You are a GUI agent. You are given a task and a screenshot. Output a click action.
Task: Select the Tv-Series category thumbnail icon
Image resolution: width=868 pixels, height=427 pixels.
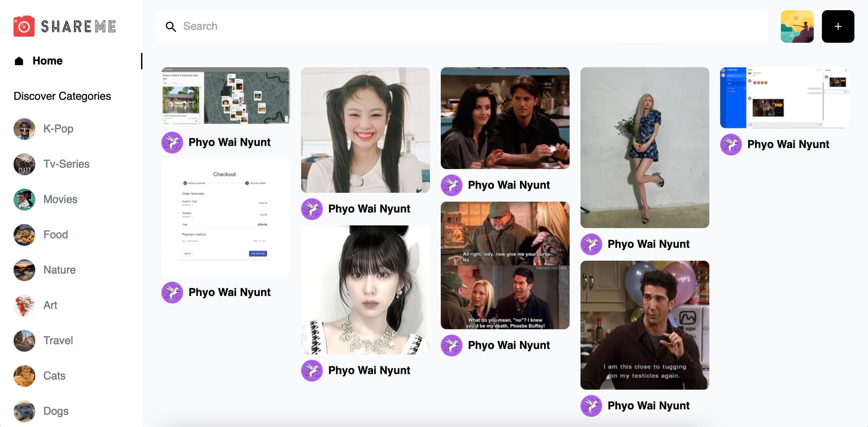click(x=24, y=164)
